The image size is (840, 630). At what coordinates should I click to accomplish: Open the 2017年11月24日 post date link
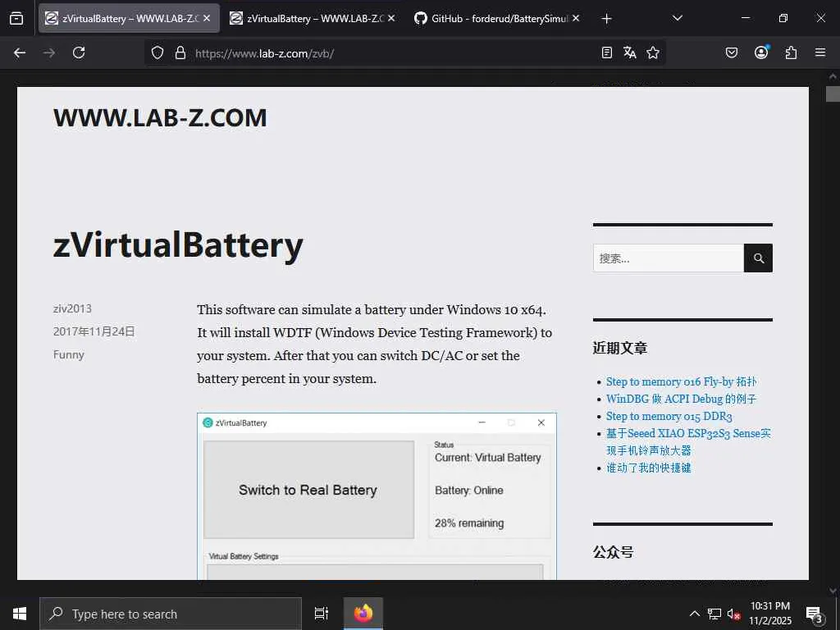coord(94,331)
